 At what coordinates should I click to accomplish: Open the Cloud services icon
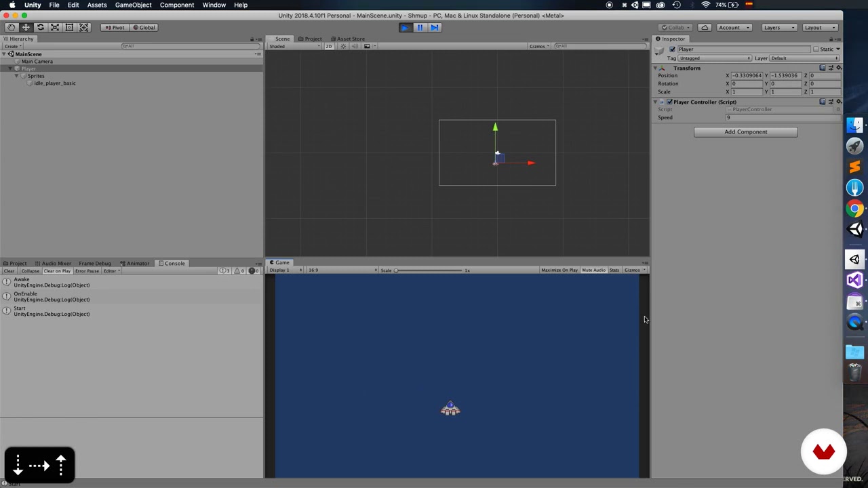705,27
